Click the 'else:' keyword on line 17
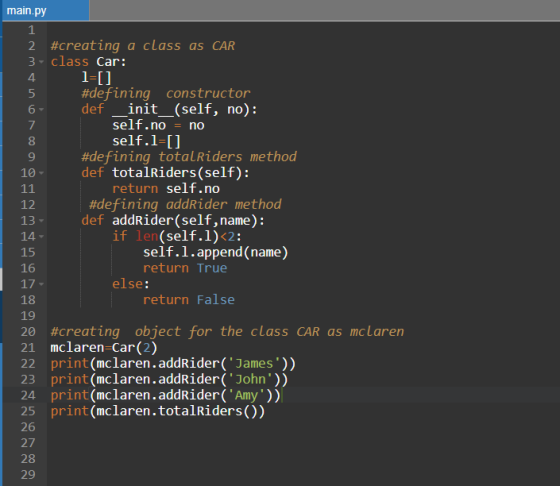 (131, 284)
